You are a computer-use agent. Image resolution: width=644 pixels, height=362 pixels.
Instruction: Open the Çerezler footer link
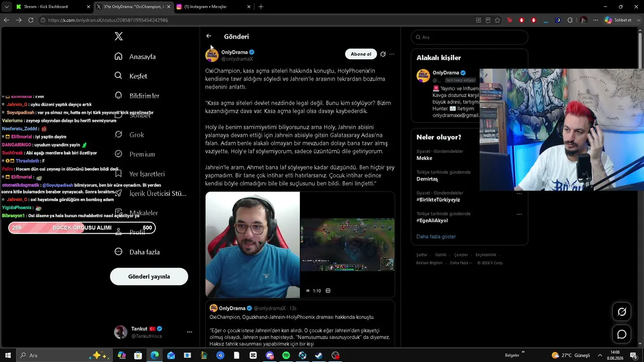click(461, 255)
